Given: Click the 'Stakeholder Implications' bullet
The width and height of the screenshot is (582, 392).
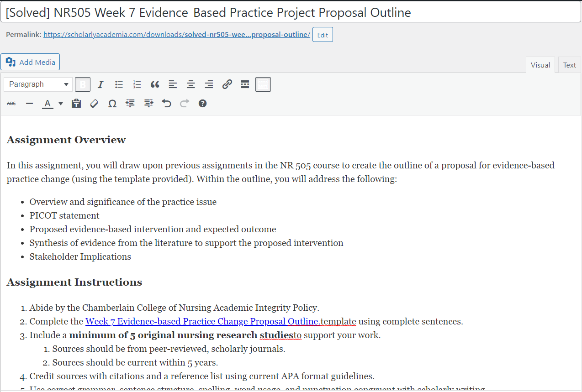Looking at the screenshot, I should coord(80,256).
